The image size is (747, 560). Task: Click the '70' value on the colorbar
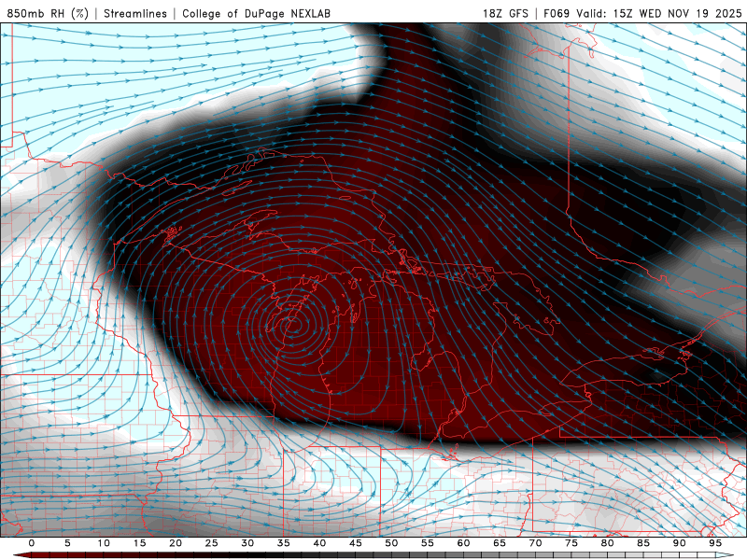[535, 543]
